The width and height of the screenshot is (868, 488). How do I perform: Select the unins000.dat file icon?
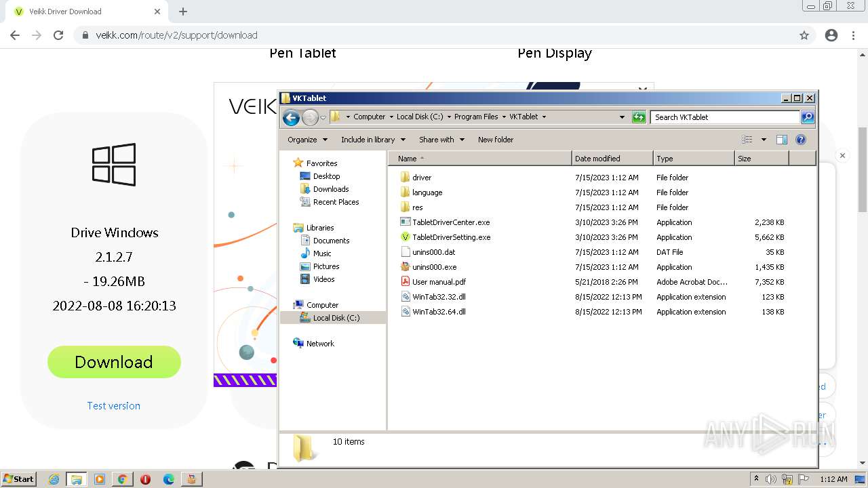pyautogui.click(x=406, y=252)
